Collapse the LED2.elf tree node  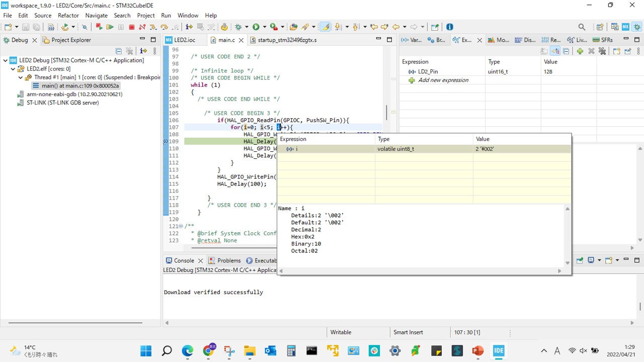coord(13,69)
